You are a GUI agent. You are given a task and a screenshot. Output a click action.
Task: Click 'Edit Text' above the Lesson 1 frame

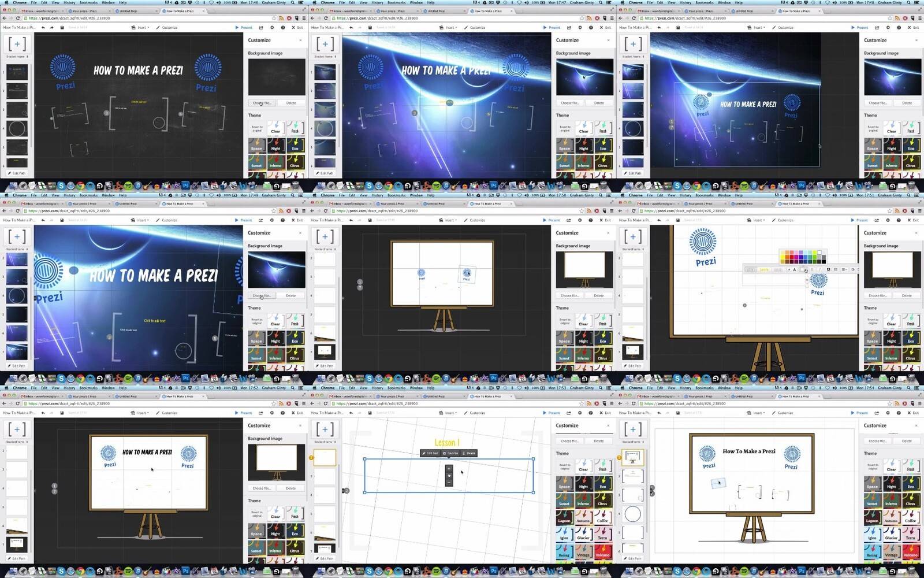click(x=431, y=453)
